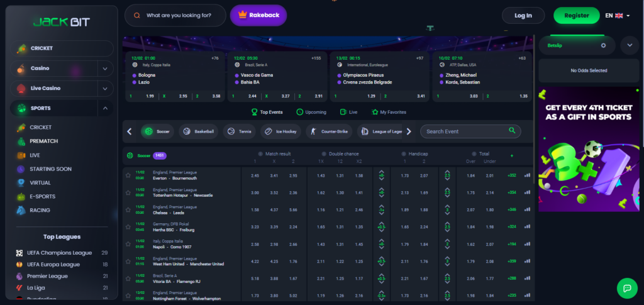Screen dimensions: 644x305
Task: Favorite the Everton - Bournemouth match star
Action: point(128,175)
